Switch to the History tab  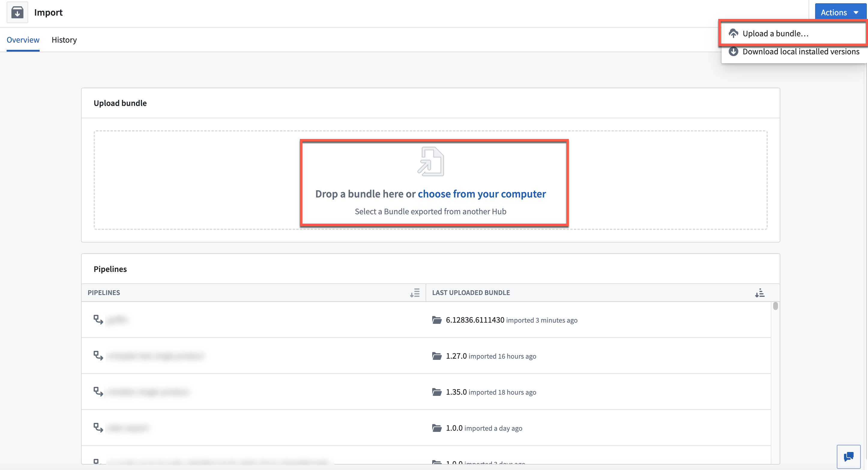click(64, 40)
